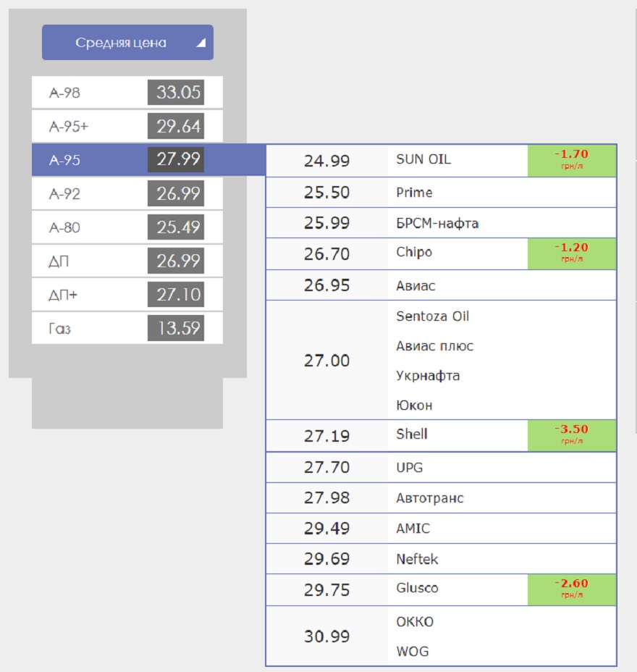
Task: Click the 33.05 average price value
Action: click(176, 92)
